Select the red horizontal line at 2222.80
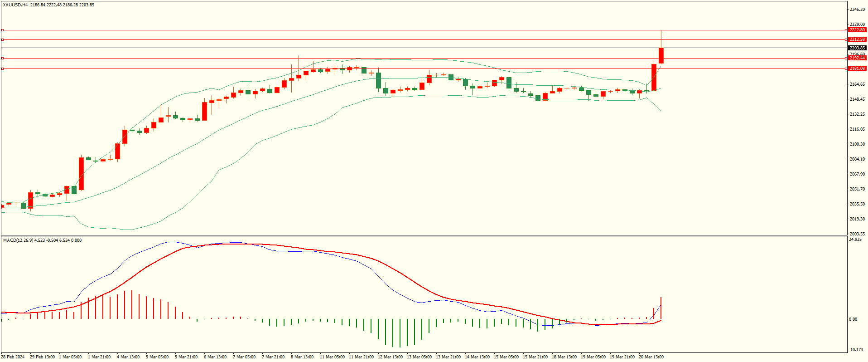The height and width of the screenshot is (362, 868). (424, 30)
